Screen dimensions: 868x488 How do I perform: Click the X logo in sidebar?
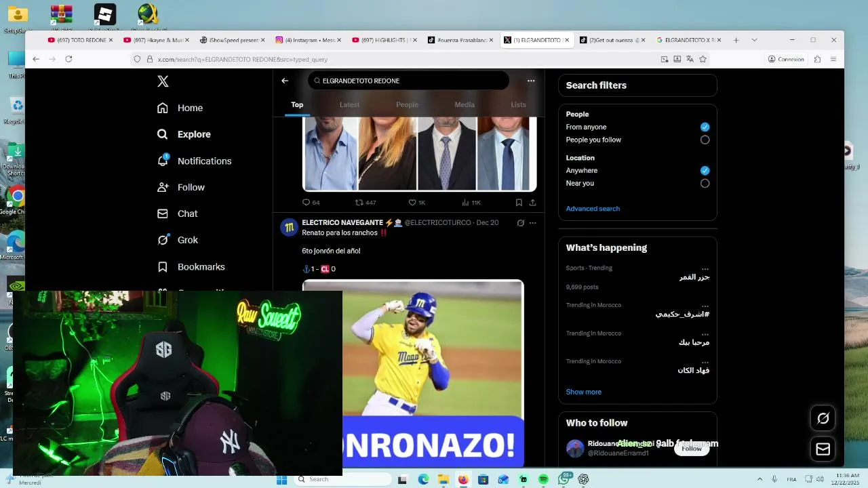(163, 81)
